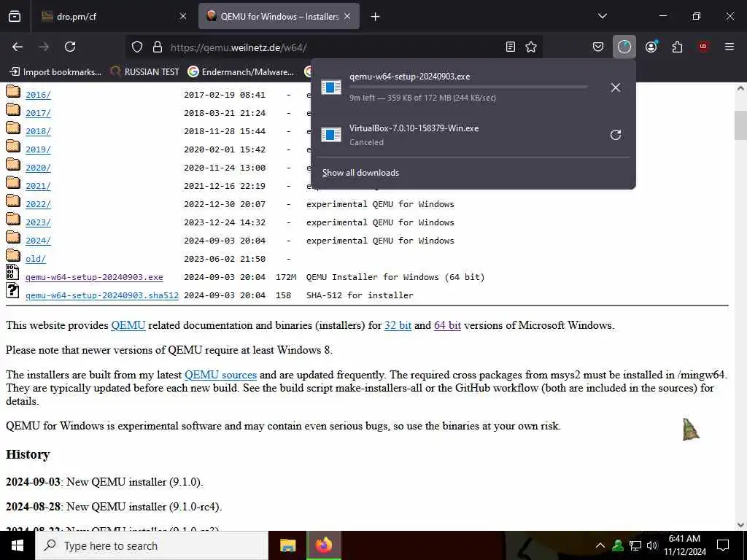The image size is (747, 560).
Task: Save page to Pocket
Action: point(598,47)
